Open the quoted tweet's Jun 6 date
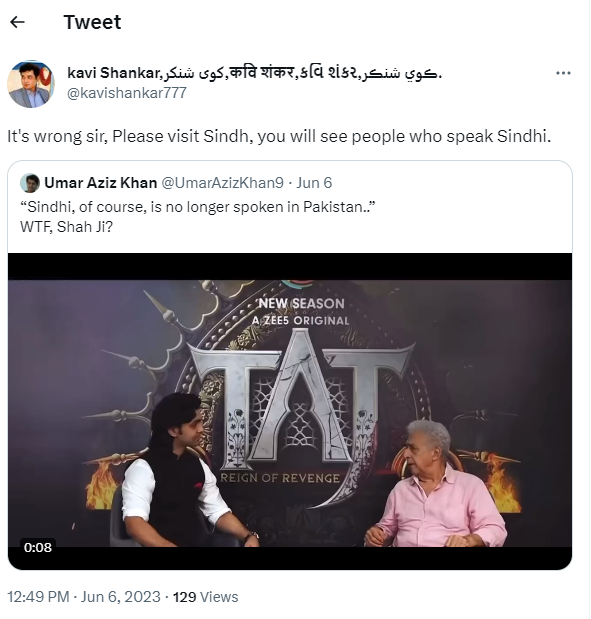 [314, 183]
